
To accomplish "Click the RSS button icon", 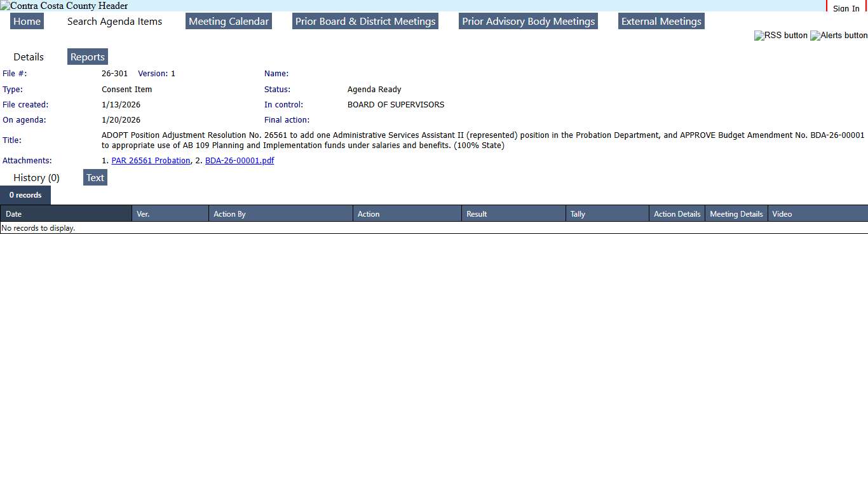I will [780, 36].
